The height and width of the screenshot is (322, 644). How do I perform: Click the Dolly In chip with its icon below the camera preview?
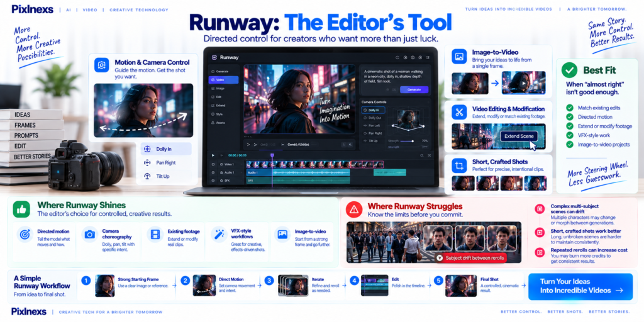click(166, 149)
